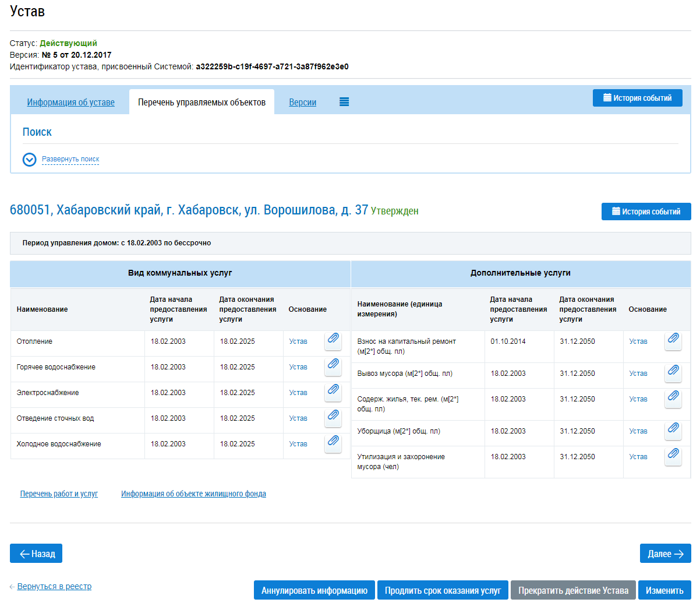Open attachment paperclip for Вывоз мусора row

673,373
